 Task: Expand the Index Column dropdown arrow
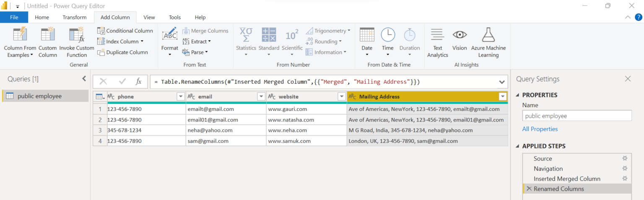142,42
